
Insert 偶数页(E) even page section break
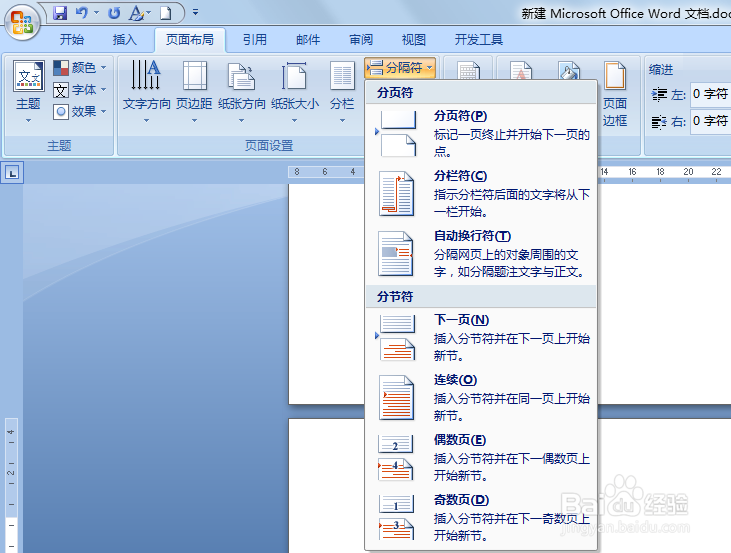point(481,458)
